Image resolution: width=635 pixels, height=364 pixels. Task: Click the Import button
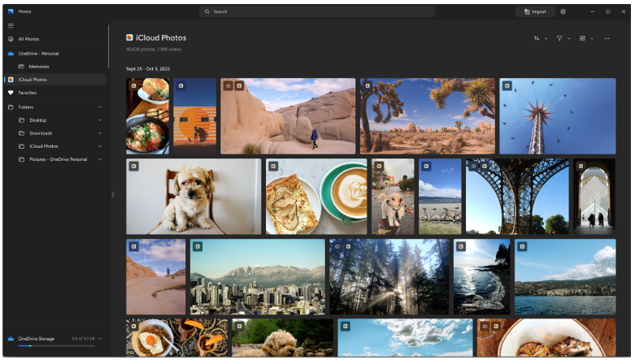click(x=535, y=12)
